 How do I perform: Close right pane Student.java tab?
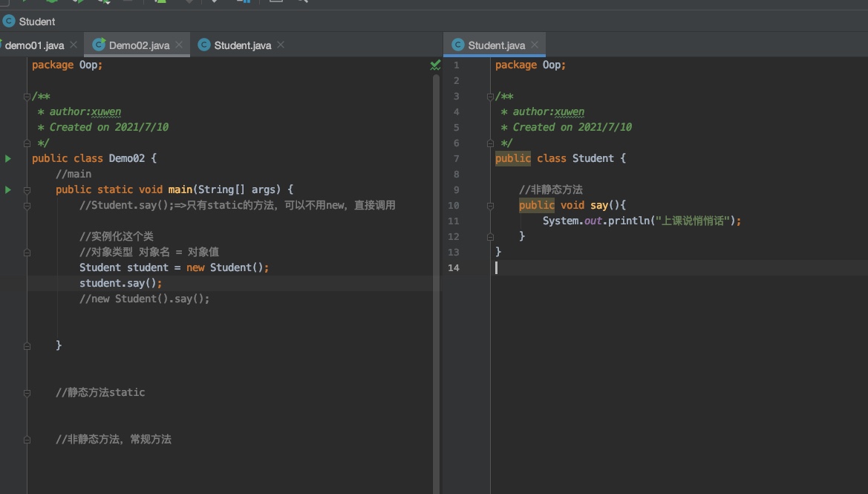(535, 45)
